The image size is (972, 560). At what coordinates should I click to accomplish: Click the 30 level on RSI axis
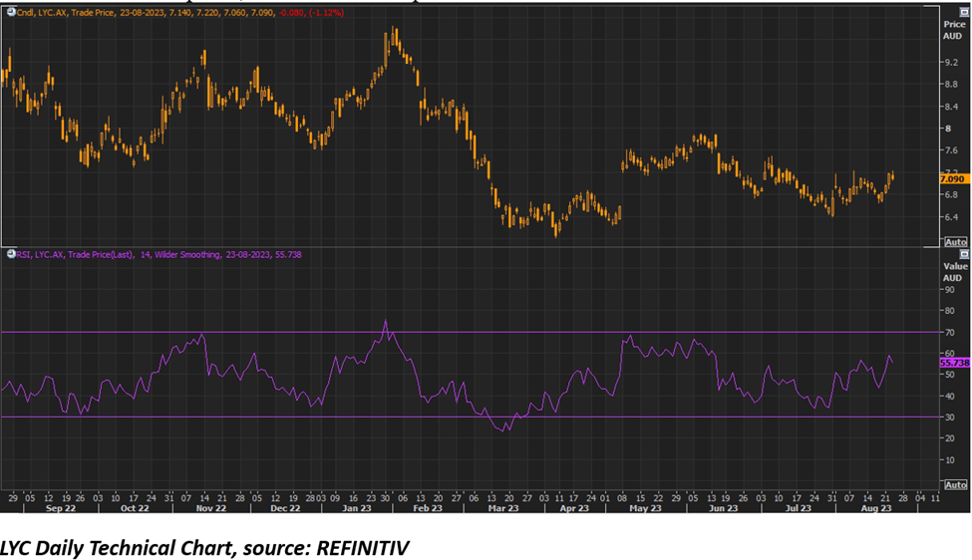[x=950, y=418]
